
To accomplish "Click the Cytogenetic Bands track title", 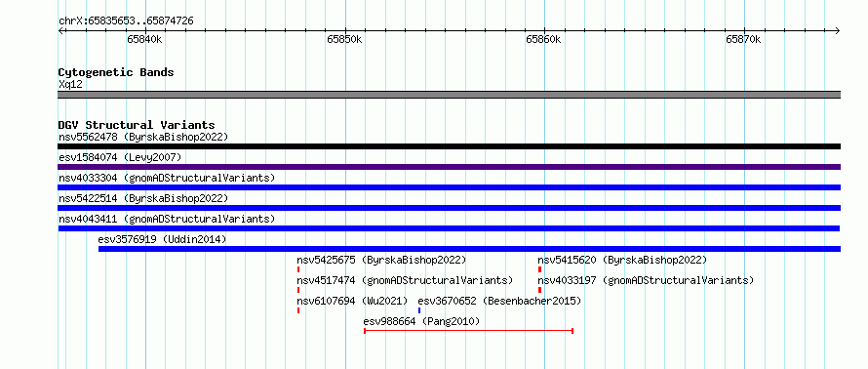I will pos(116,72).
